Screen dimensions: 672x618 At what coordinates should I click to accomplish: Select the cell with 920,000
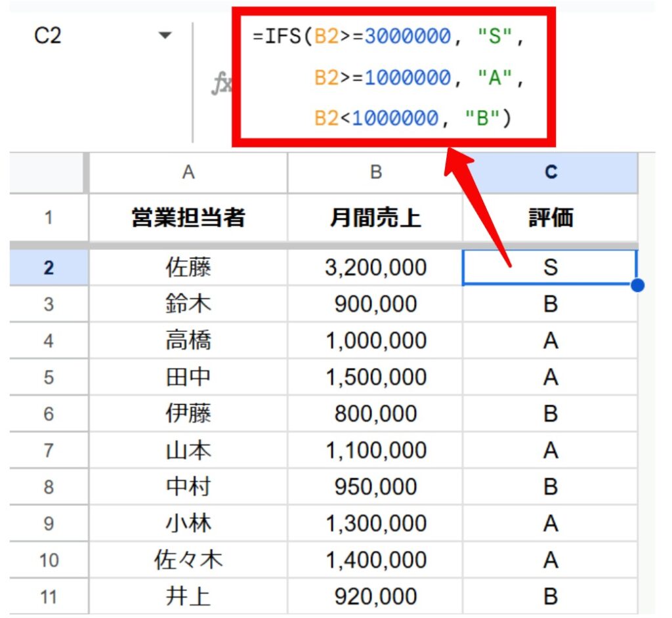(x=375, y=596)
